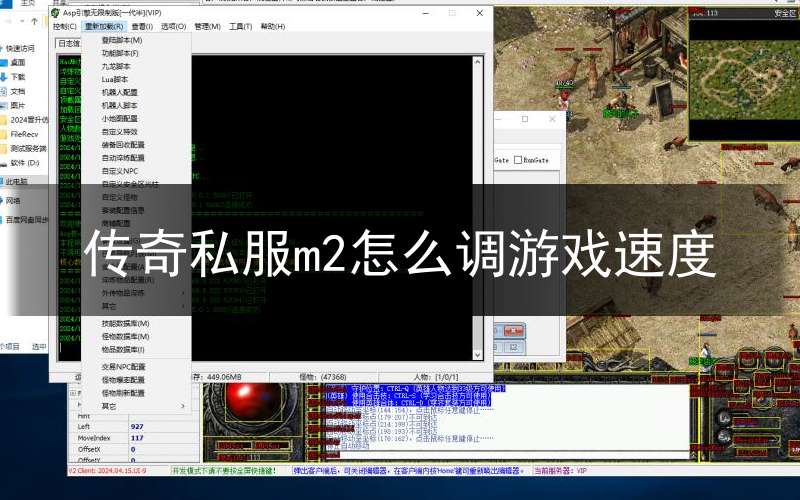
Task: Open 软件 (D:) drive in sidebar
Action: [x=24, y=163]
